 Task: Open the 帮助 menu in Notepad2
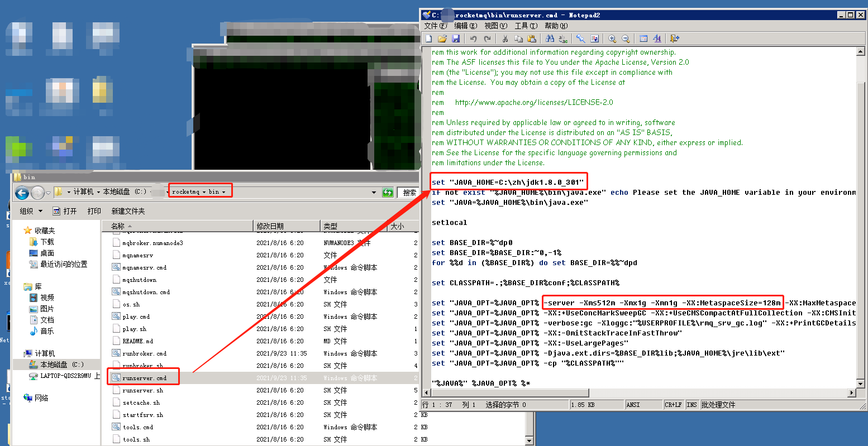(556, 26)
